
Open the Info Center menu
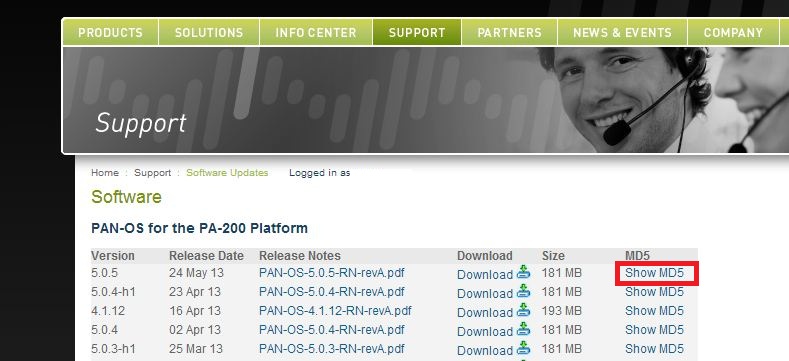tap(315, 33)
